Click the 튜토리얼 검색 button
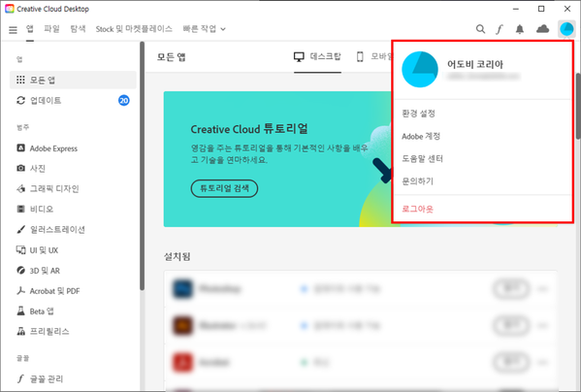The image size is (581, 392). (x=224, y=188)
